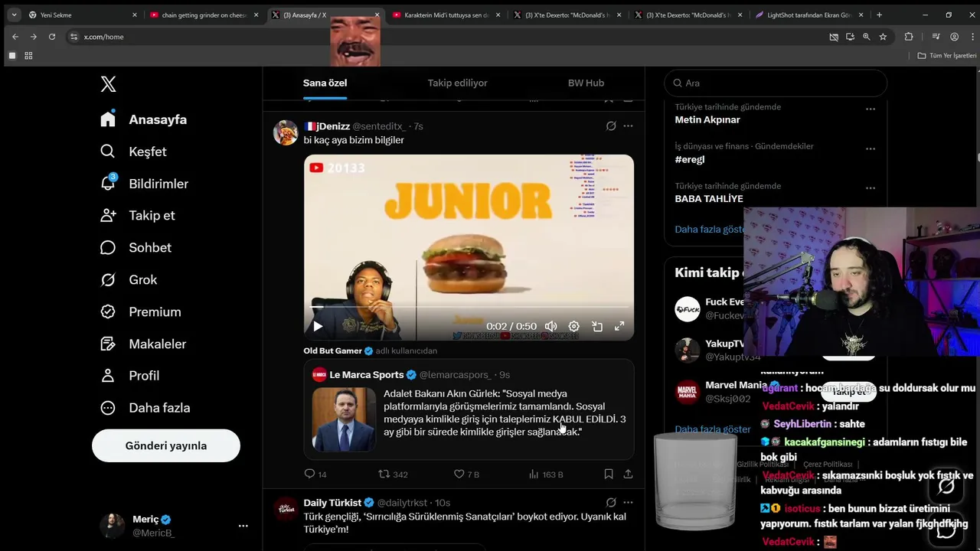This screenshot has width=980, height=551.
Task: Click the X logo in the sidebar
Action: 109,84
